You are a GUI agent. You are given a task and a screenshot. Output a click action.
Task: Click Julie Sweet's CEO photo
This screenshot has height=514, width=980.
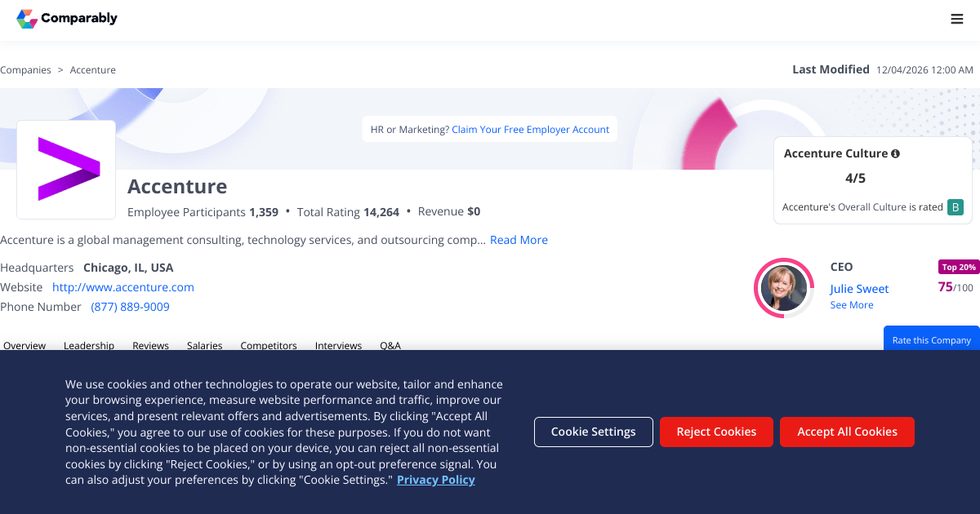(x=784, y=288)
